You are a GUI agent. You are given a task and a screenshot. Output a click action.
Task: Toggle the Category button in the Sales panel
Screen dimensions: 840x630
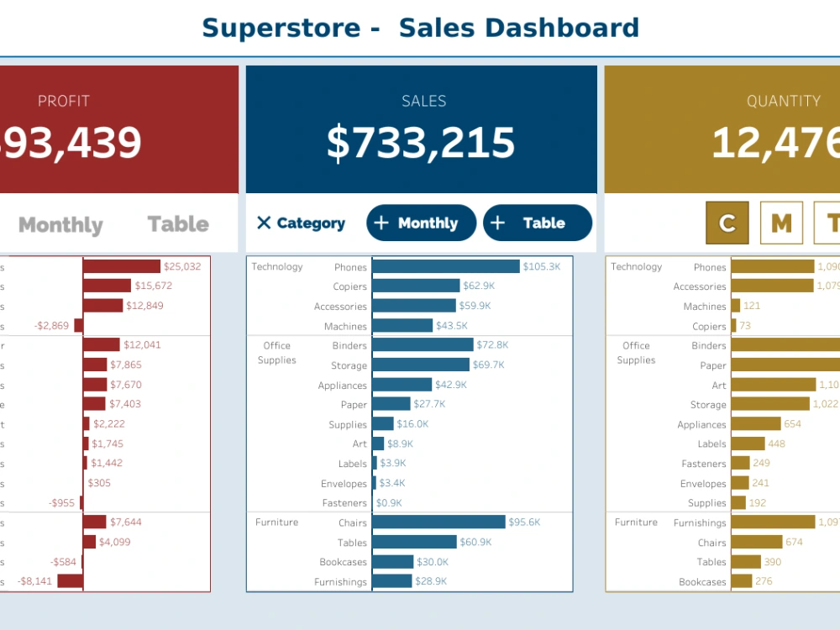tap(302, 223)
